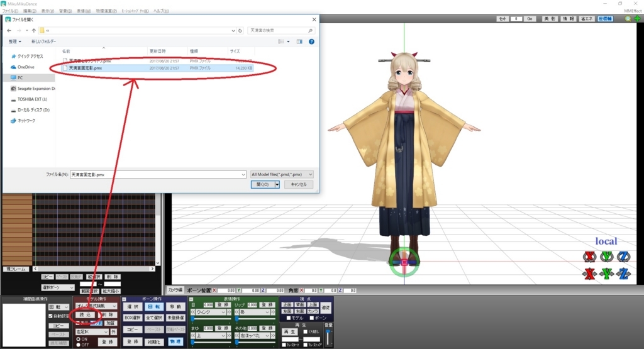Open the ヘルプ menu
The height and width of the screenshot is (349, 644).
pos(161,11)
